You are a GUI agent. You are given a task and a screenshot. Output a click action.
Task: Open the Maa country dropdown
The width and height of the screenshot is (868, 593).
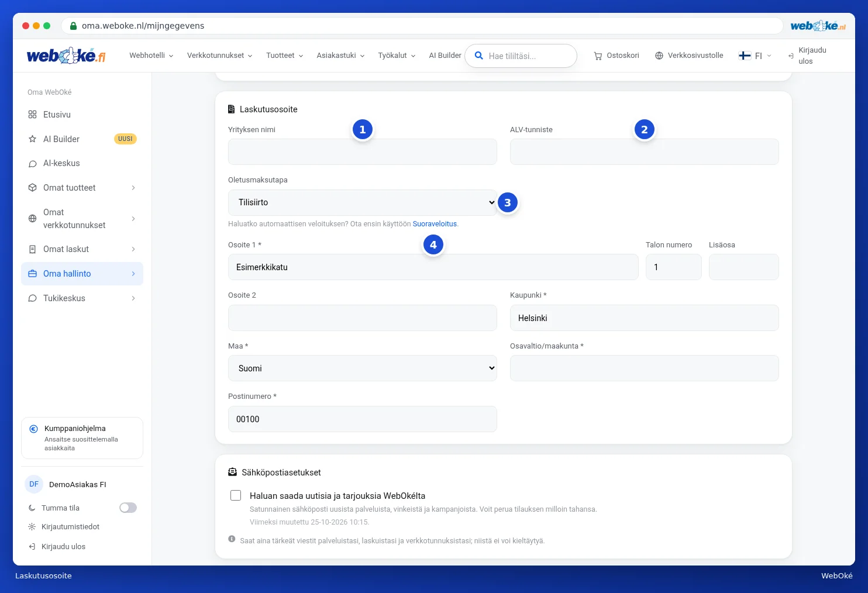pos(363,368)
